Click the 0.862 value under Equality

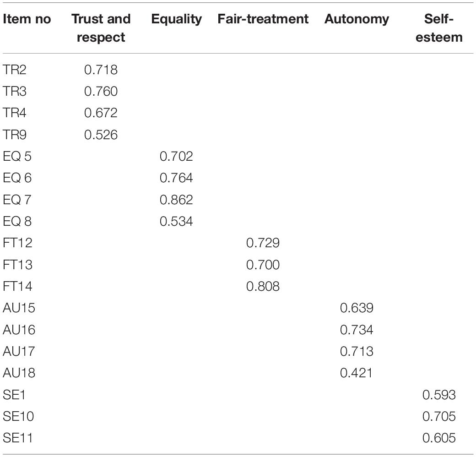[x=176, y=200]
